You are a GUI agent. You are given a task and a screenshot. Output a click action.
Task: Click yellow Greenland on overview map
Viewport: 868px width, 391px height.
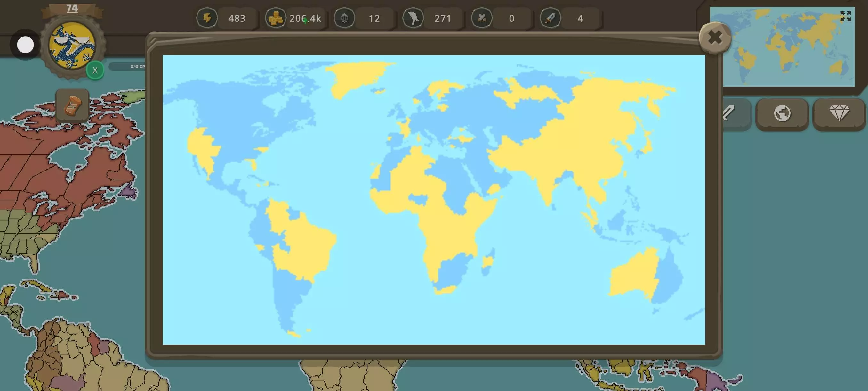pos(354,76)
